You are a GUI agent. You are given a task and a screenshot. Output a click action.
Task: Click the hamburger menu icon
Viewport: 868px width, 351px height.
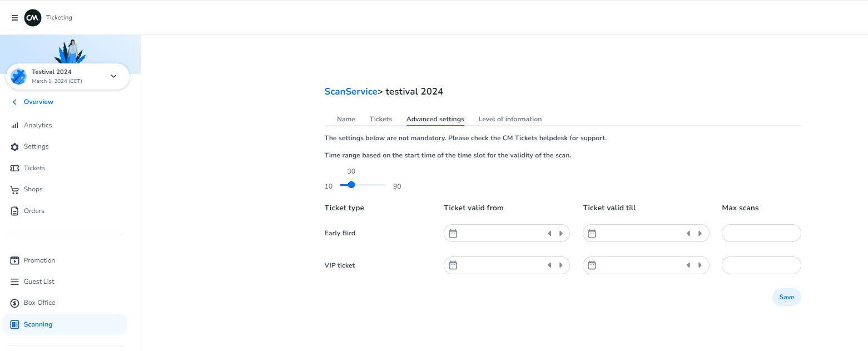pos(14,18)
